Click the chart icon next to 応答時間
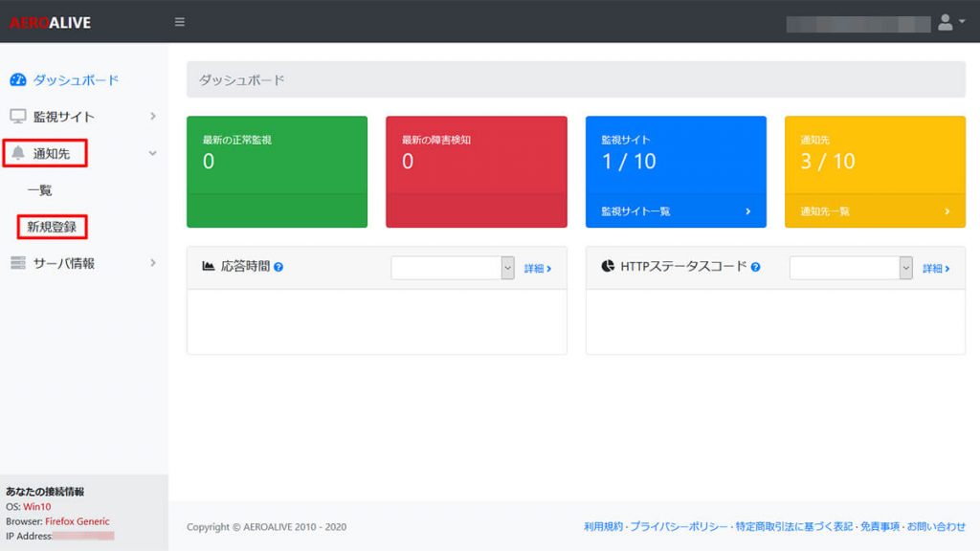Image resolution: width=980 pixels, height=551 pixels. (208, 266)
